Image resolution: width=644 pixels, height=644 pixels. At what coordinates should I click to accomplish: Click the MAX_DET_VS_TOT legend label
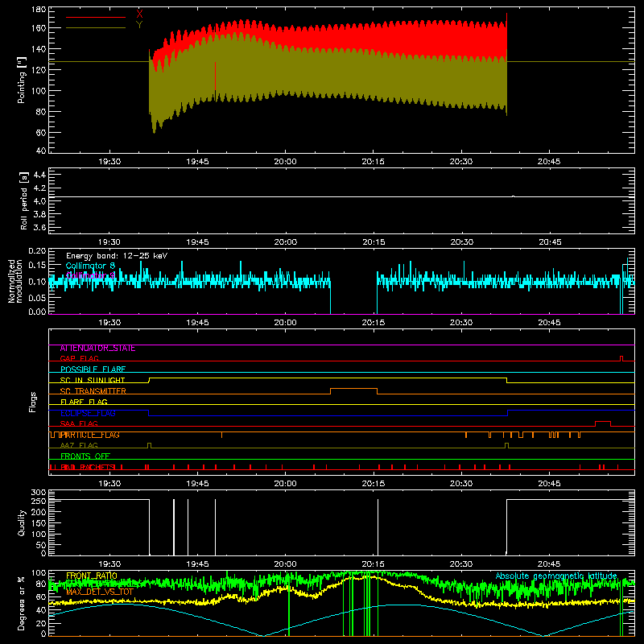(100, 592)
